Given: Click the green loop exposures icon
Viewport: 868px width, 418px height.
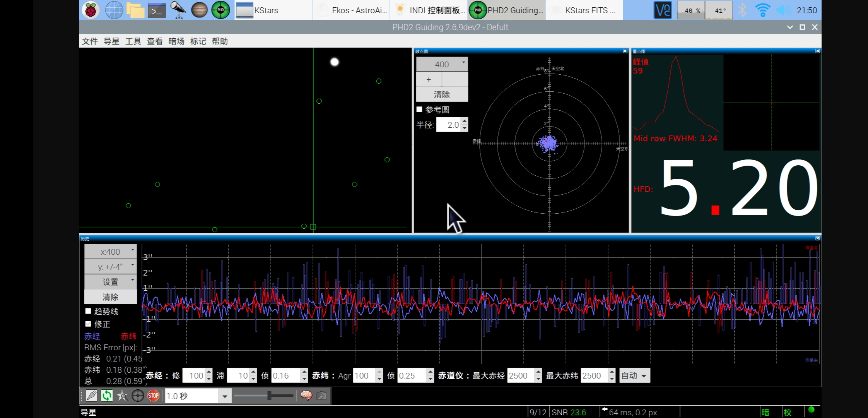Looking at the screenshot, I should tap(107, 396).
